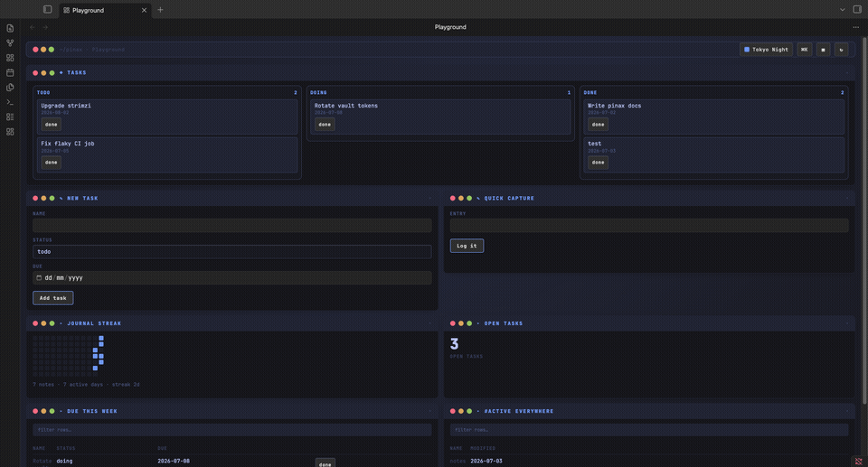This screenshot has height=467, width=868.
Task: Click the square icon button beside ⌘K
Action: 823,50
